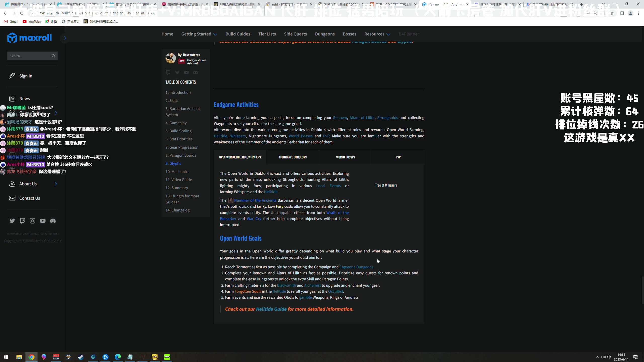Open Maxroll Discord icon in sidebar footer
This screenshot has height=362, width=644.
(53, 221)
